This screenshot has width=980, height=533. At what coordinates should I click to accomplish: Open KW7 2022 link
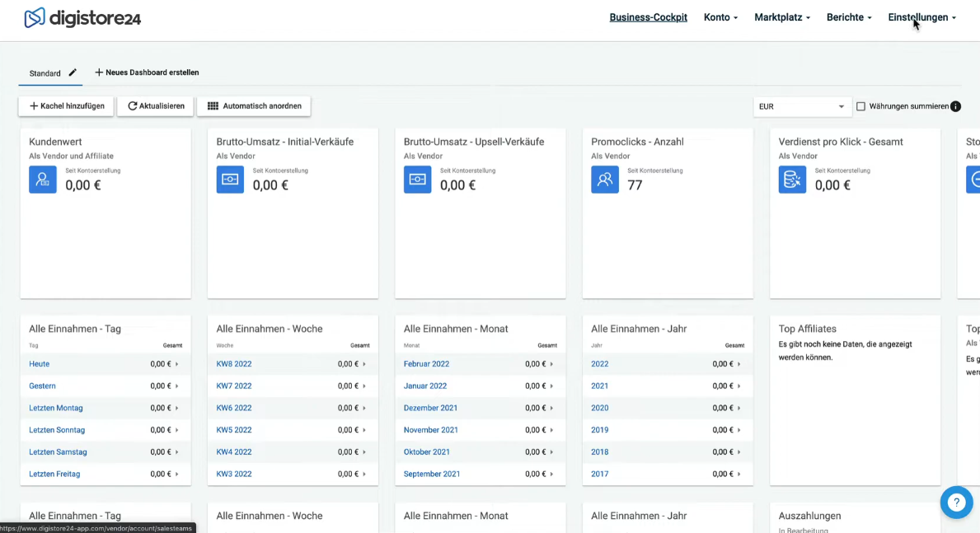(234, 386)
